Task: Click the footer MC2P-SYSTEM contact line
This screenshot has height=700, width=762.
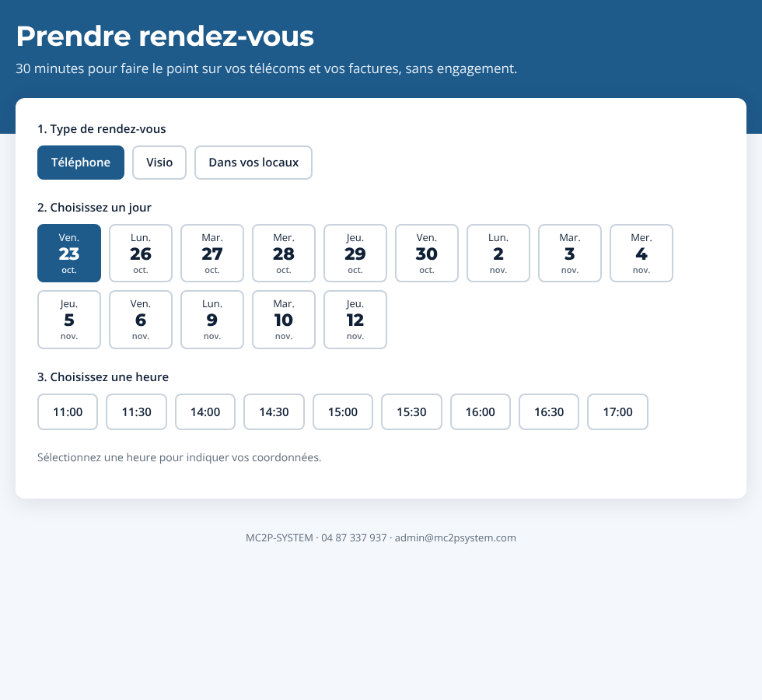Action: click(381, 537)
